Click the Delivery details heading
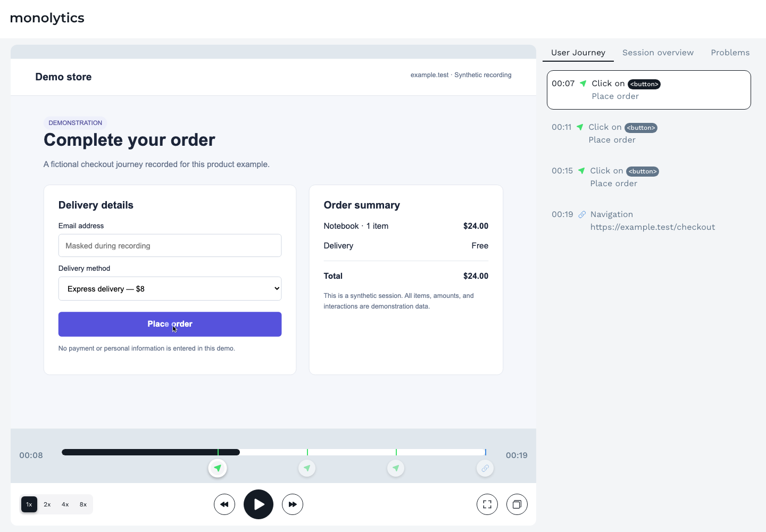 pyautogui.click(x=96, y=205)
